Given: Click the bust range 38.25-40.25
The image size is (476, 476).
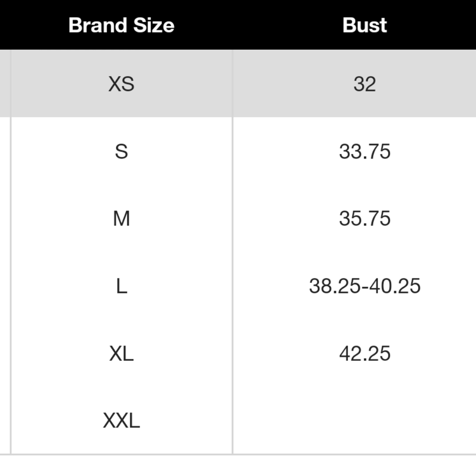Looking at the screenshot, I should pos(365,286).
